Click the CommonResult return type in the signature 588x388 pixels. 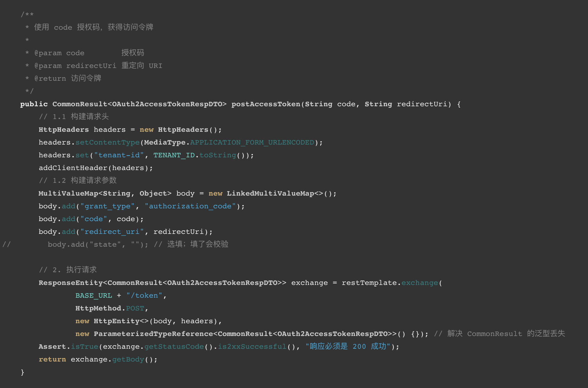point(80,104)
